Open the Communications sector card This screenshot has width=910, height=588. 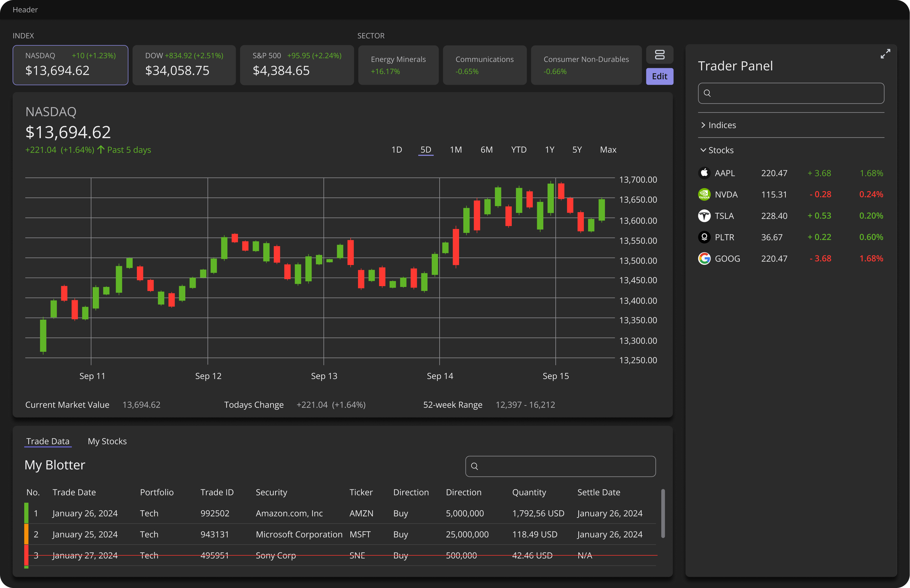pyautogui.click(x=485, y=65)
